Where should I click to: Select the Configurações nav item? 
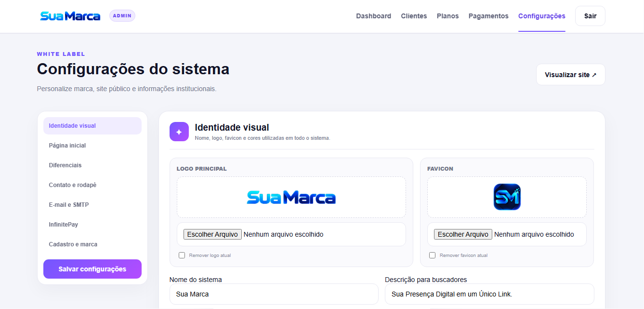point(542,16)
